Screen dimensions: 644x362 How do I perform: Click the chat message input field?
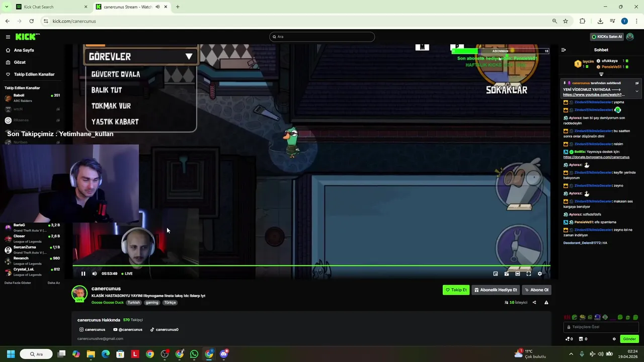pos(601,327)
